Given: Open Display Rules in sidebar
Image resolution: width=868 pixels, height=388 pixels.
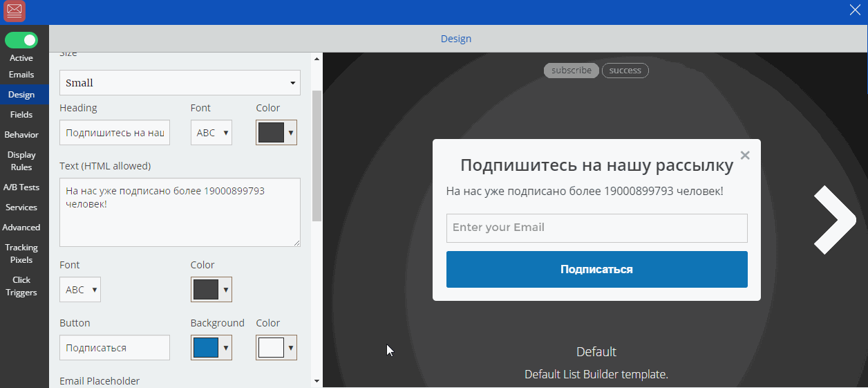Looking at the screenshot, I should (x=21, y=161).
